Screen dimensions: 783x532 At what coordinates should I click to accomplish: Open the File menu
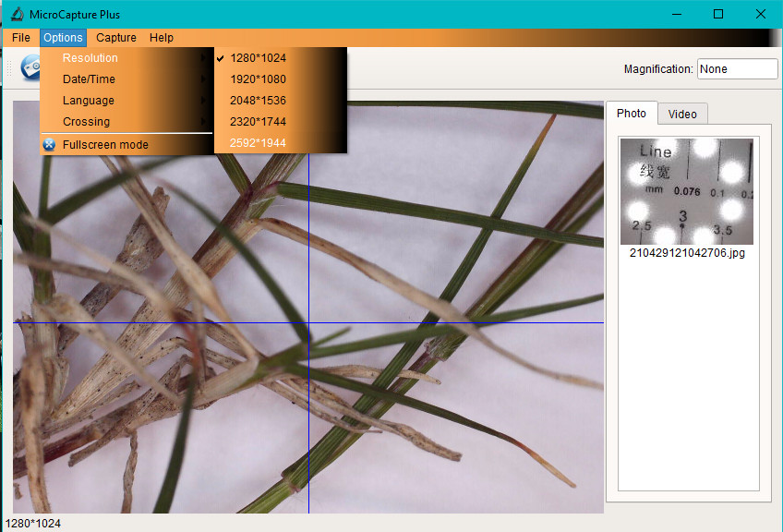pos(20,38)
